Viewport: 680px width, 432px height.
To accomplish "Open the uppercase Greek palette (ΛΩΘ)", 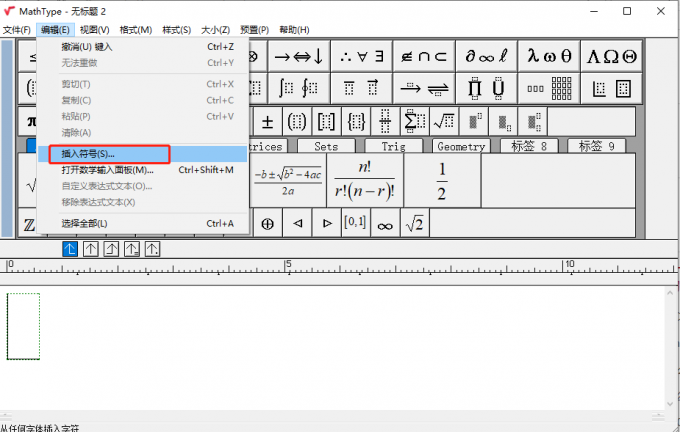I will (x=611, y=56).
